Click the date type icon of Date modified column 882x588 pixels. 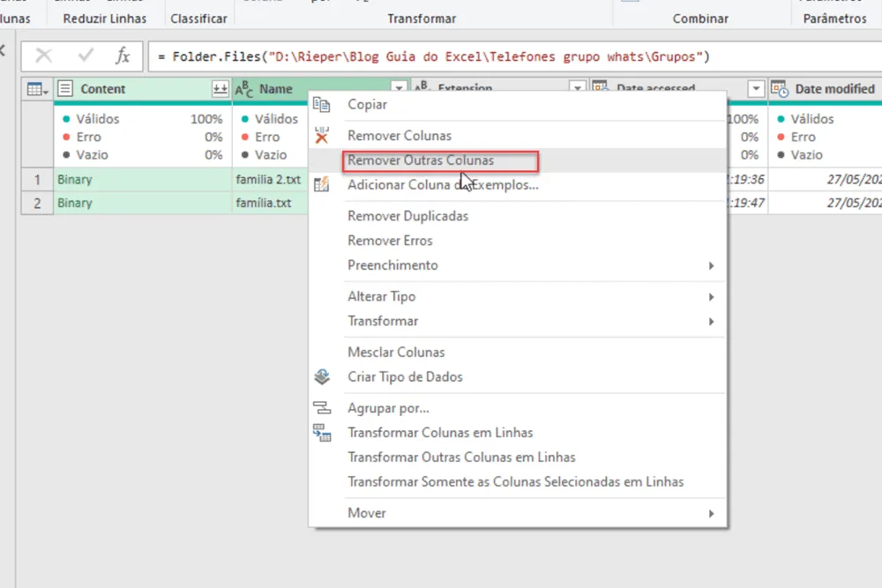(780, 89)
